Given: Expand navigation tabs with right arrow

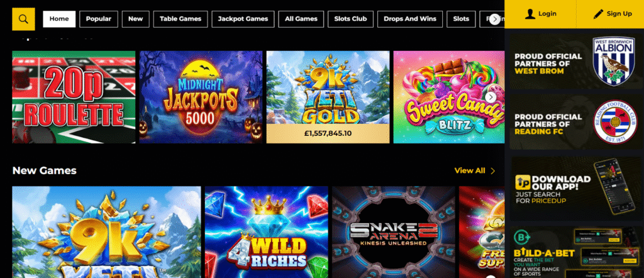Looking at the screenshot, I should coord(495,19).
